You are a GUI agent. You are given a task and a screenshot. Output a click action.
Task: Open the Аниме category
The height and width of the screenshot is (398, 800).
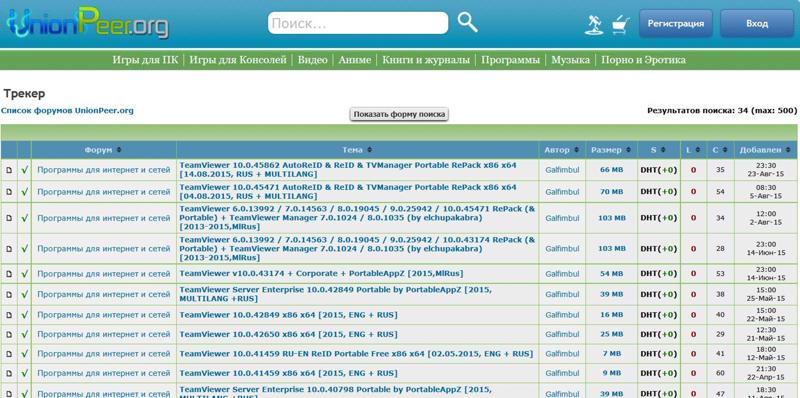point(355,60)
